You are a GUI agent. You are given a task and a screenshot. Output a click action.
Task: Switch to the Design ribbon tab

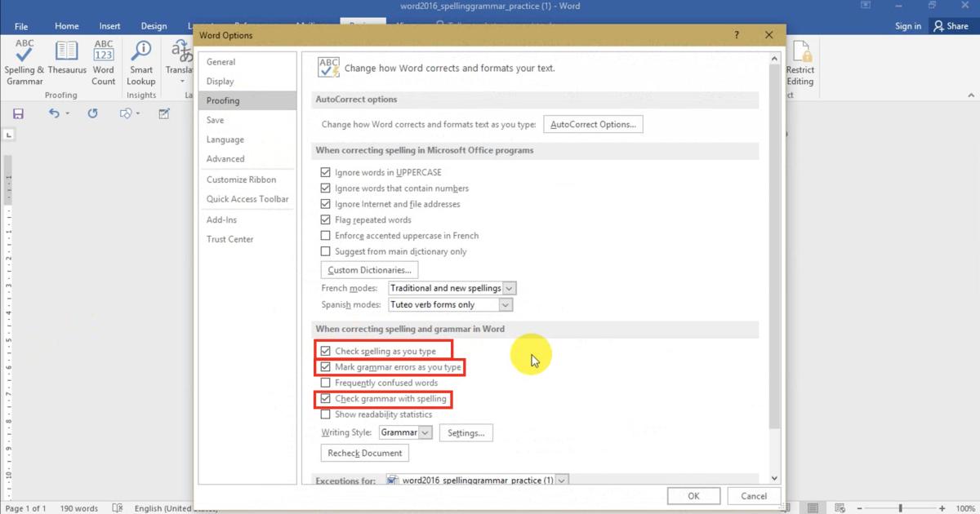pos(154,26)
